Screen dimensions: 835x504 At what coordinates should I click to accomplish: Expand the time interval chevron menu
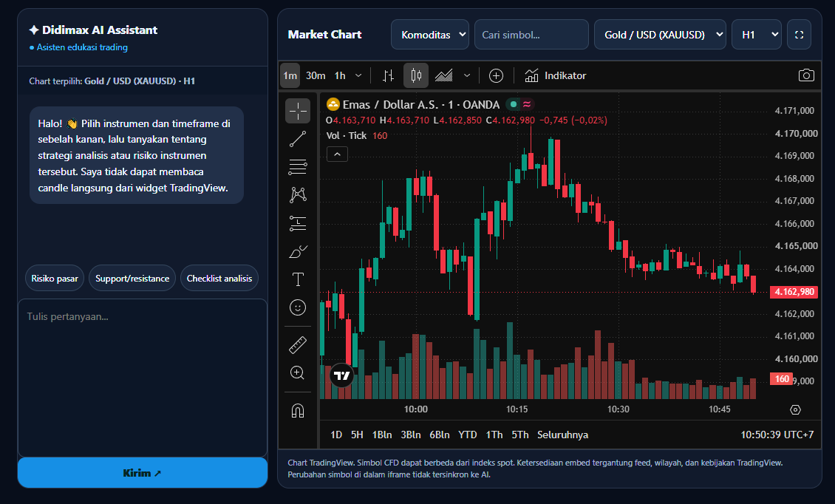[x=358, y=75]
